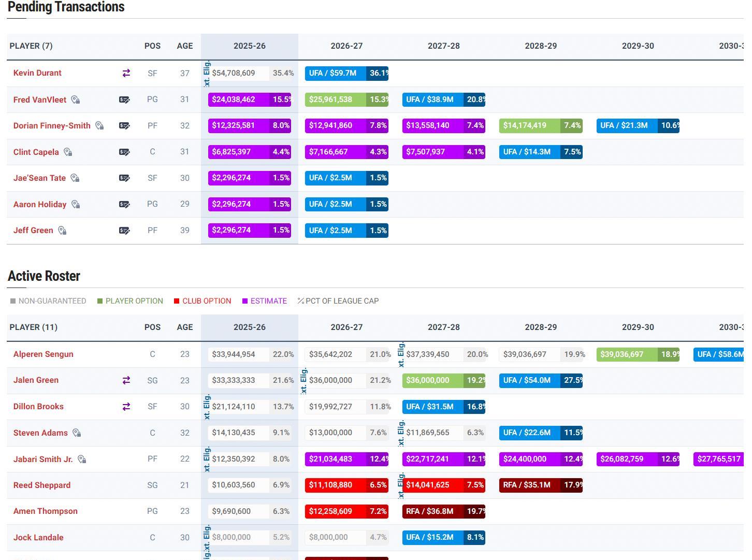Click tag icon next to Steven Adams
Screen dimensions: 752x560
tap(77, 433)
